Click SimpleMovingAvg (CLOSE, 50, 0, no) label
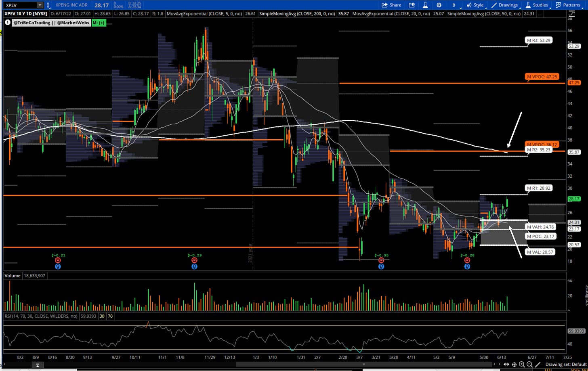This screenshot has width=588, height=371. 484,13
